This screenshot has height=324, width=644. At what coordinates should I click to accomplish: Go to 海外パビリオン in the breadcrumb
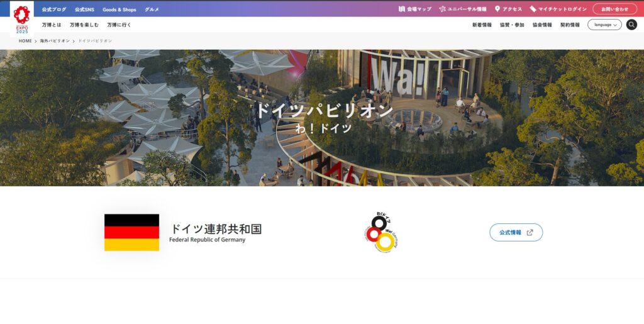55,41
